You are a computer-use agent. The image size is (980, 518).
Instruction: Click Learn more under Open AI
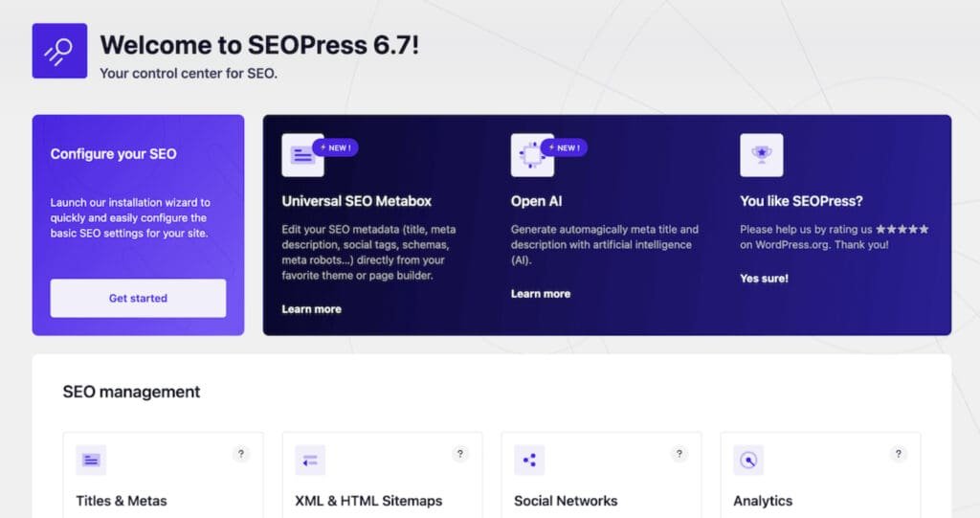pyautogui.click(x=541, y=293)
